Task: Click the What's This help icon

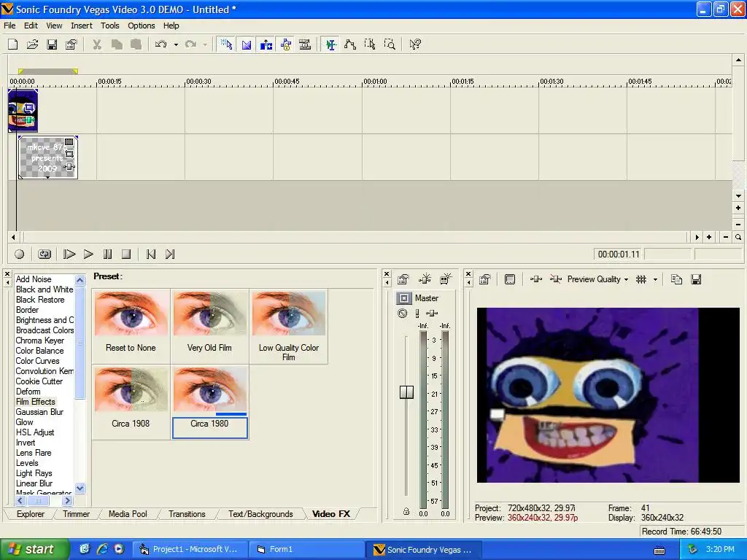Action: tap(415, 44)
